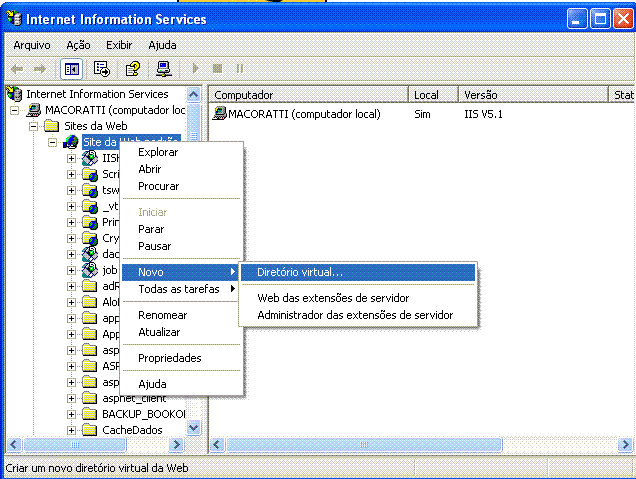
Task: Click the connect to computer toolbar icon
Action: coord(163,69)
